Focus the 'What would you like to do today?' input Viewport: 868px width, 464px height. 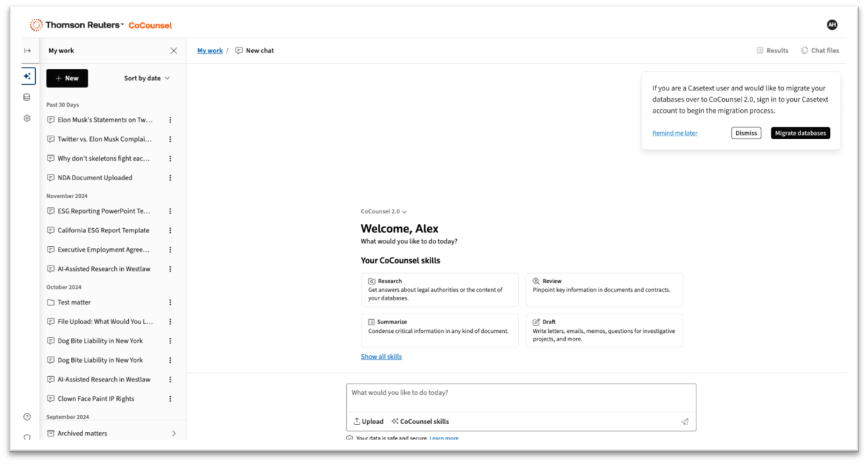[x=521, y=397]
